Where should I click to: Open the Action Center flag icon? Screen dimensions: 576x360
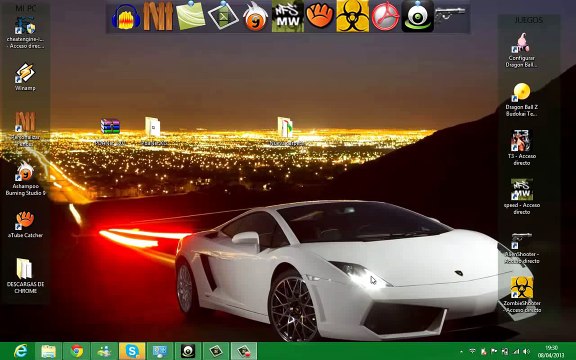click(x=494, y=352)
